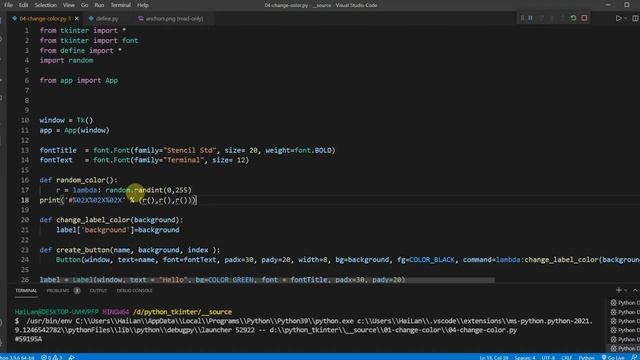Click 'app = App(window)' on line 11

[75, 130]
